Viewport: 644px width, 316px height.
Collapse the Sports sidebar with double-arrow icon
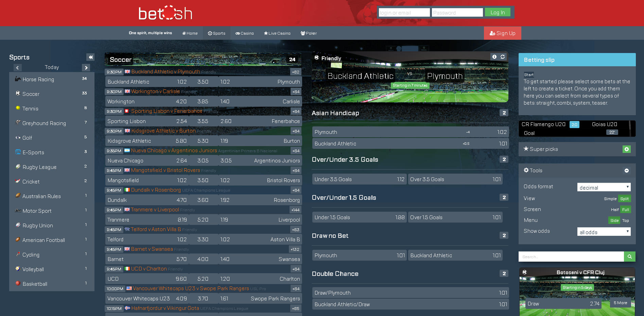point(90,57)
